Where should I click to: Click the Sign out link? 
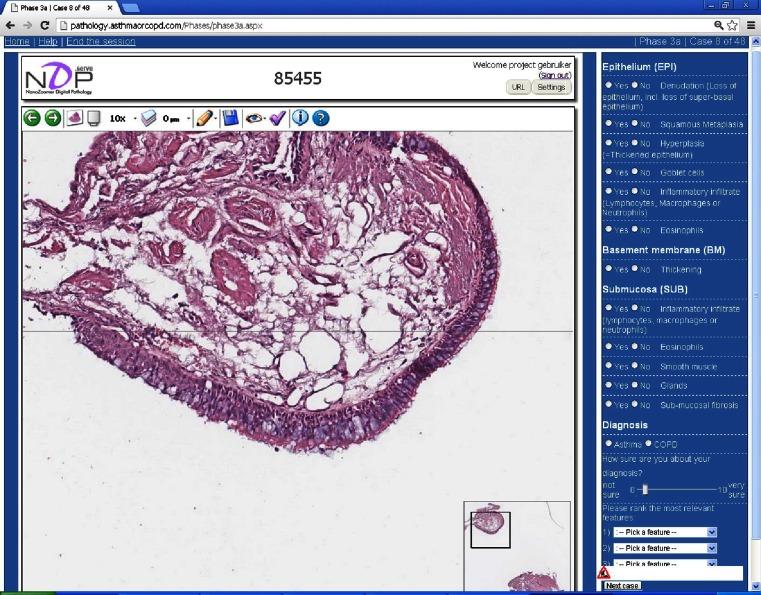click(x=555, y=75)
